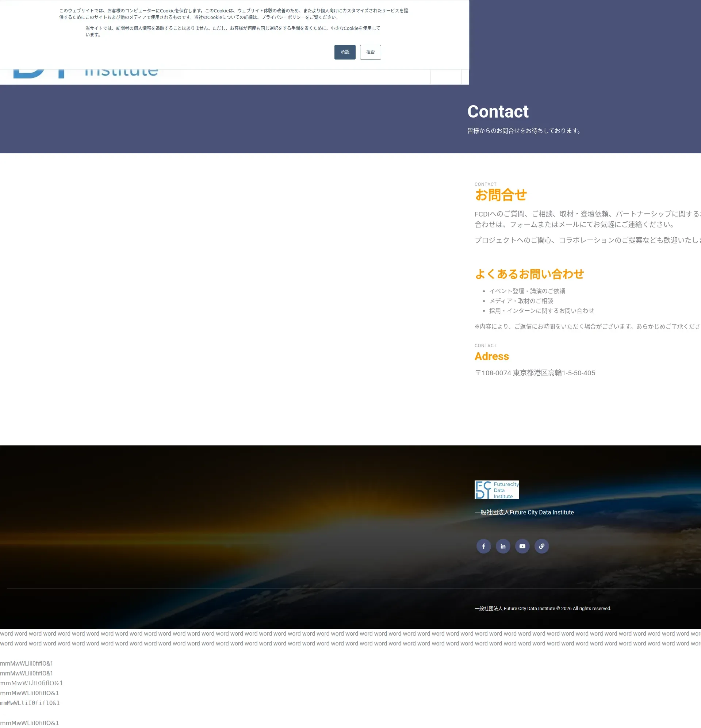This screenshot has width=701, height=728.
Task: Click the chain link icon in footer
Action: (541, 546)
